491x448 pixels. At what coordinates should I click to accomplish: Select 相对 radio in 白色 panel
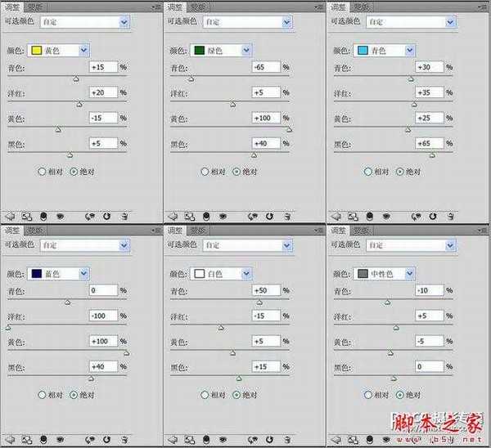click(x=205, y=395)
